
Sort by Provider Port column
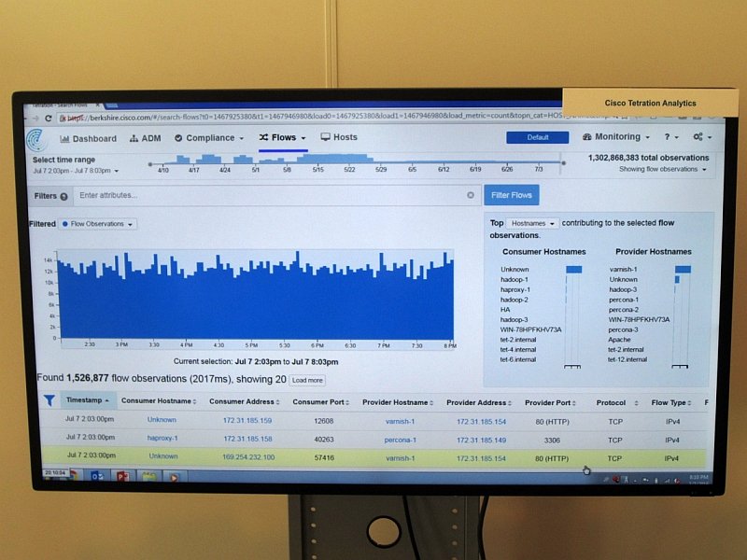coord(550,403)
